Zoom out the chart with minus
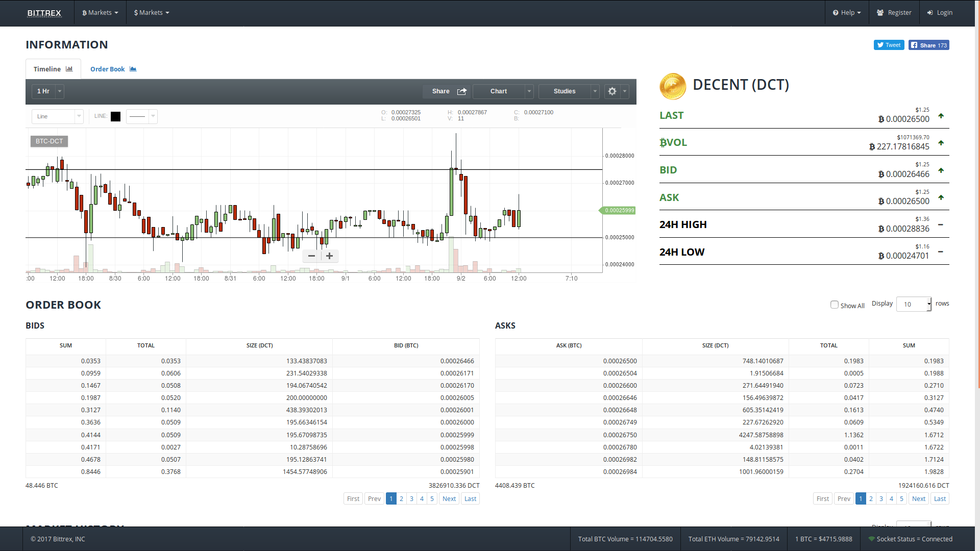Screen dimensions: 980x551 311,256
